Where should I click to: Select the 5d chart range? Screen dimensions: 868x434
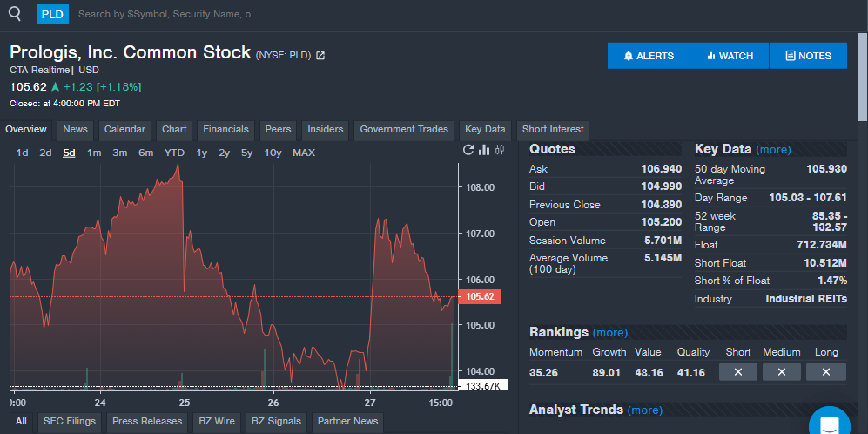click(69, 153)
